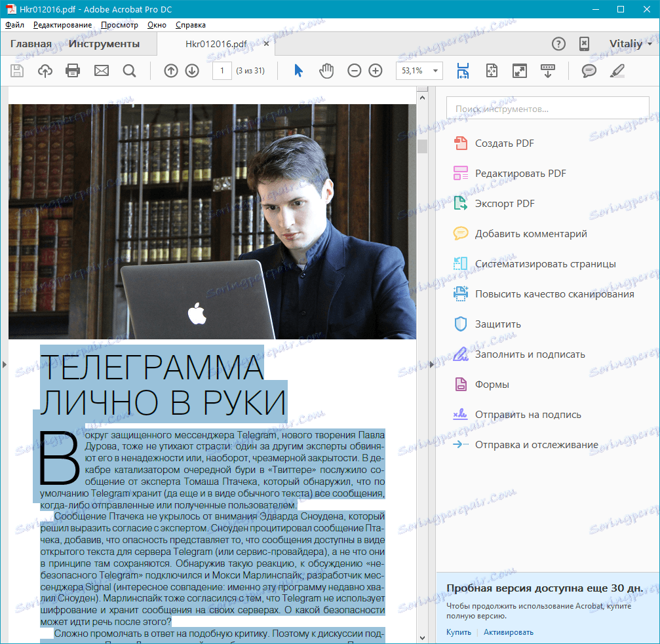Open the Файл menu

[x=14, y=25]
